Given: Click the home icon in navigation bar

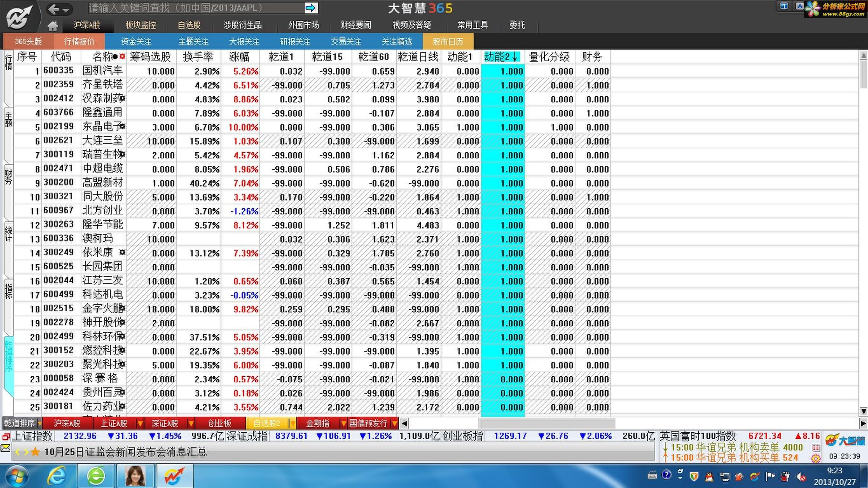Looking at the screenshot, I should click(52, 26).
